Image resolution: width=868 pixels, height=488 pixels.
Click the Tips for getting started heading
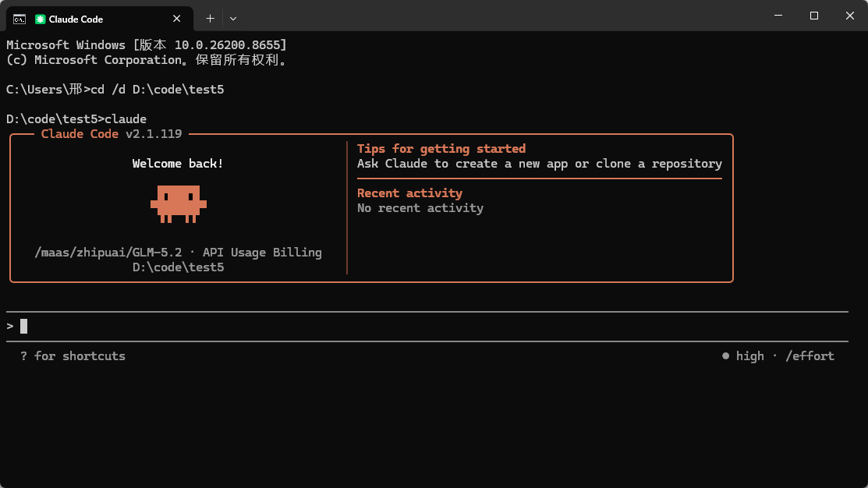tap(441, 148)
